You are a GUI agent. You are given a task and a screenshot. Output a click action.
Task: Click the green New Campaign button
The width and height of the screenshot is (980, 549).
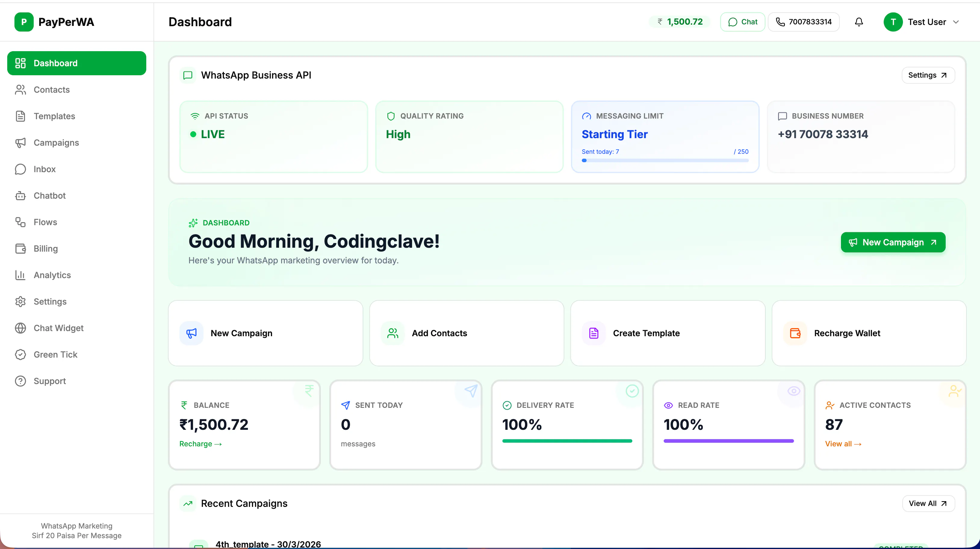[x=893, y=242]
